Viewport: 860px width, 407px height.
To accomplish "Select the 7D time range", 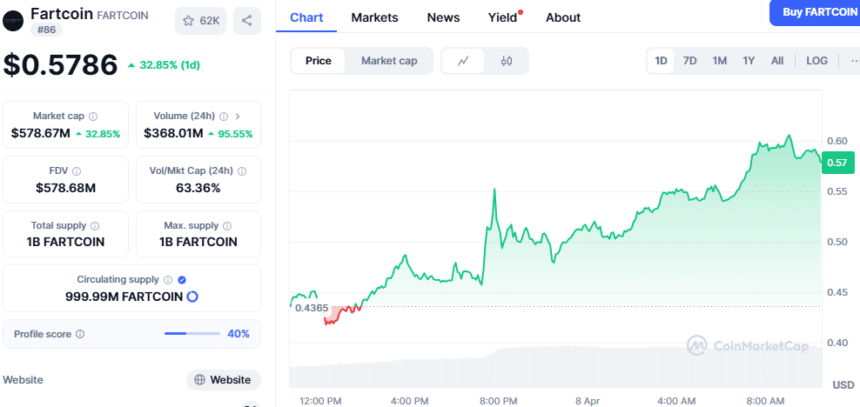I will click(x=690, y=61).
